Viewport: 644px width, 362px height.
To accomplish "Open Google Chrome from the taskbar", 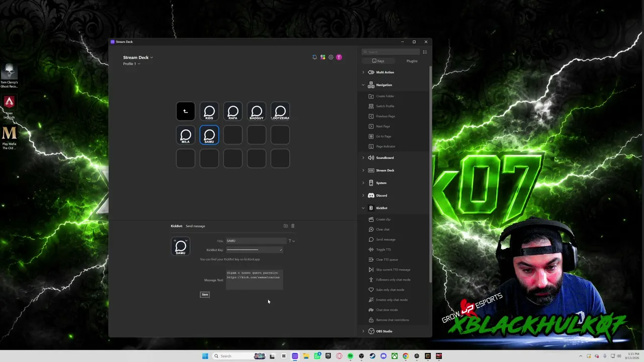I will coord(406,356).
